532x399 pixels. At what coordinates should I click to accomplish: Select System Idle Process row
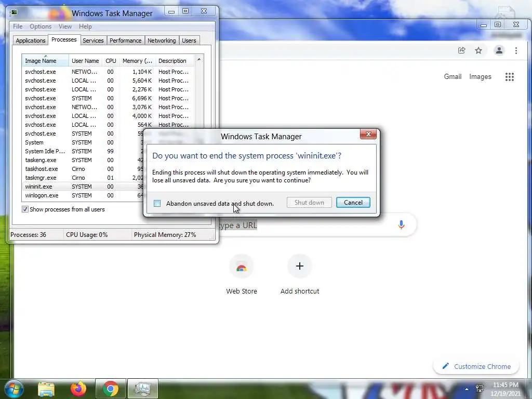(x=83, y=151)
